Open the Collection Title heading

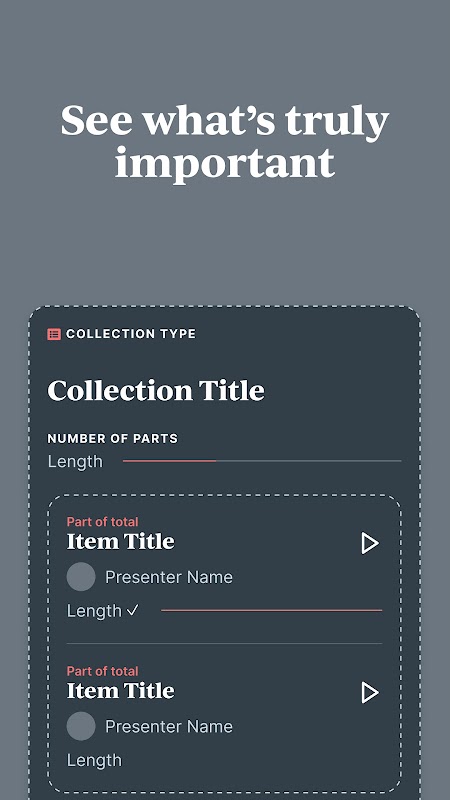156,391
